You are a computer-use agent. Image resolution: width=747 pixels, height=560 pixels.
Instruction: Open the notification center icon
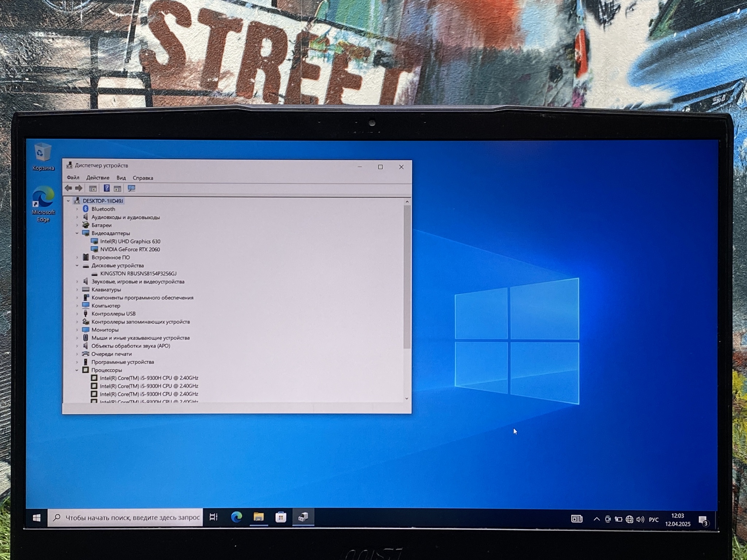pos(703,520)
